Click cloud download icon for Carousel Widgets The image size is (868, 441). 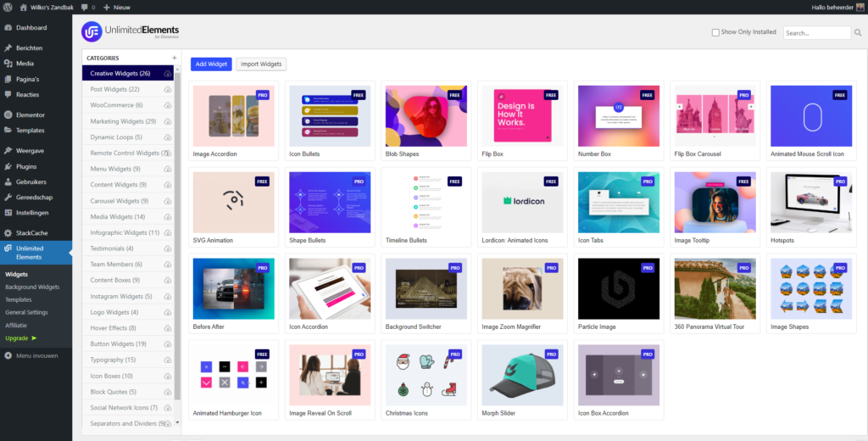tap(168, 201)
